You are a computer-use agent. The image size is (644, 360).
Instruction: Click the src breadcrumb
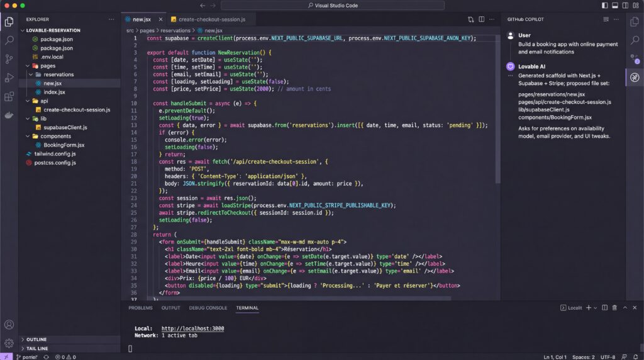[130, 30]
